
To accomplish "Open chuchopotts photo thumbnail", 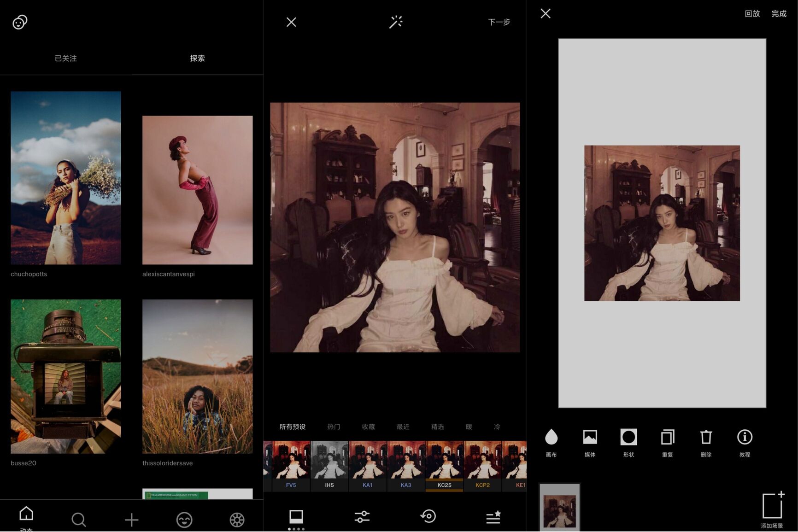I will click(x=66, y=178).
